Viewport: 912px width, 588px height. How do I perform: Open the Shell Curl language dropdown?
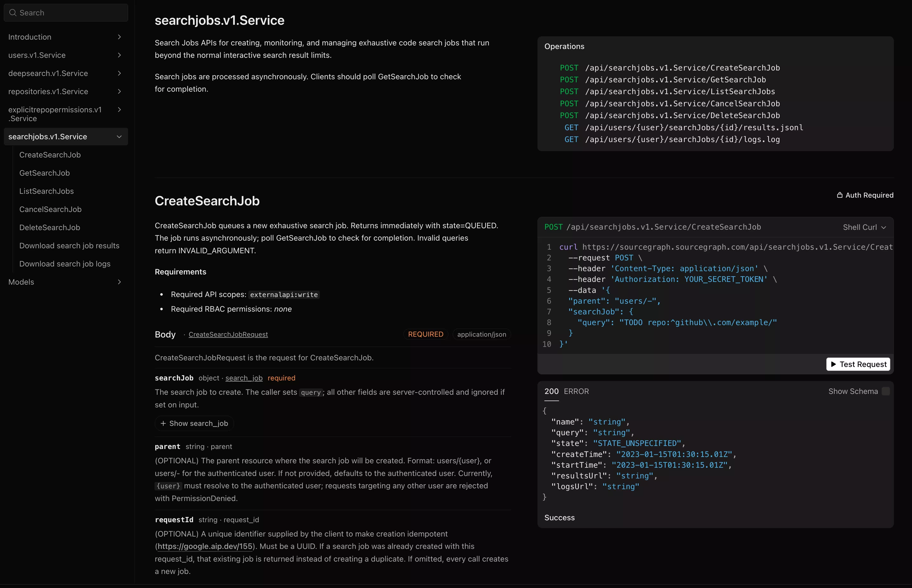864,227
